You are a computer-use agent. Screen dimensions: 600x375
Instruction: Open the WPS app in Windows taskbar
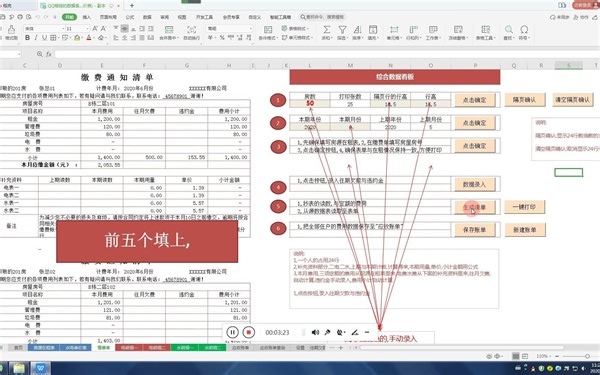(x=41, y=368)
